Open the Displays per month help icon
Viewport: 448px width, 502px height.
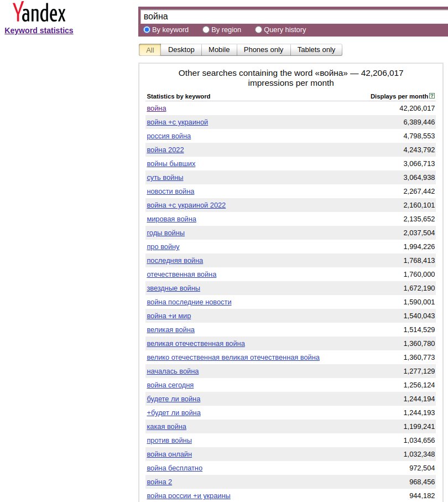pos(432,96)
